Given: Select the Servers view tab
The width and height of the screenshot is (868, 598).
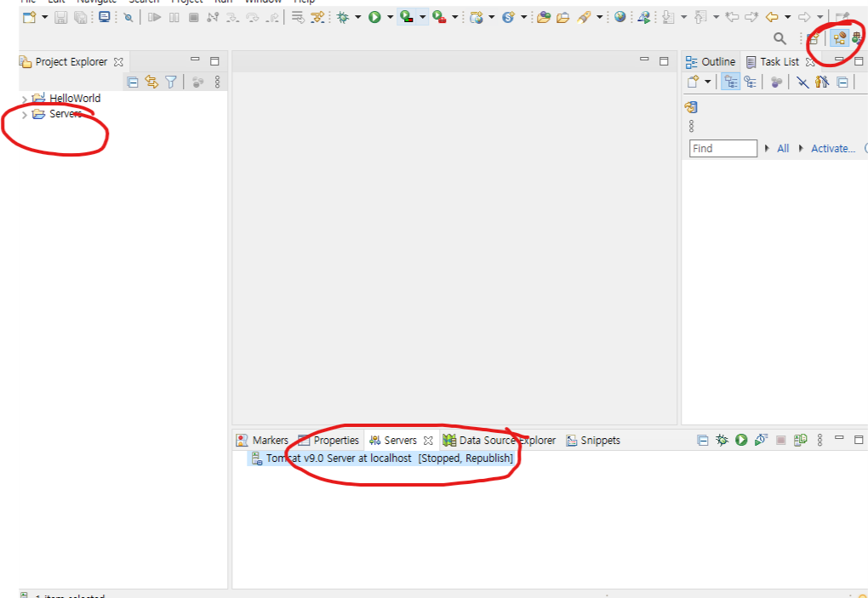Looking at the screenshot, I should [x=402, y=441].
